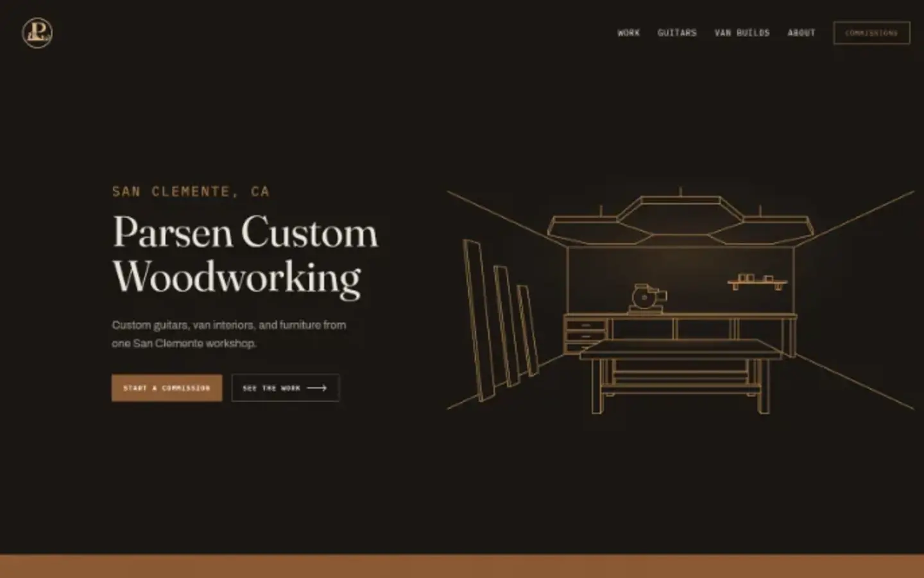Click the Parsen circular logo icon
The width and height of the screenshot is (924, 578).
[x=37, y=33]
